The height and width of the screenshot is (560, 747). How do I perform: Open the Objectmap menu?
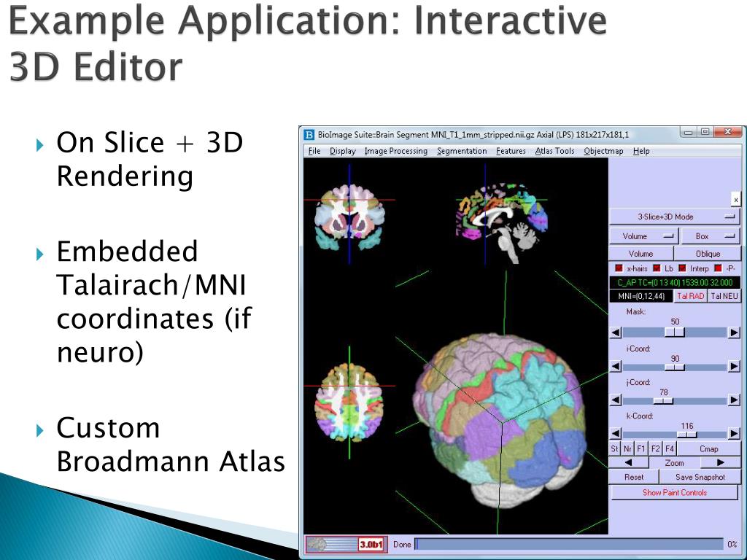[603, 151]
